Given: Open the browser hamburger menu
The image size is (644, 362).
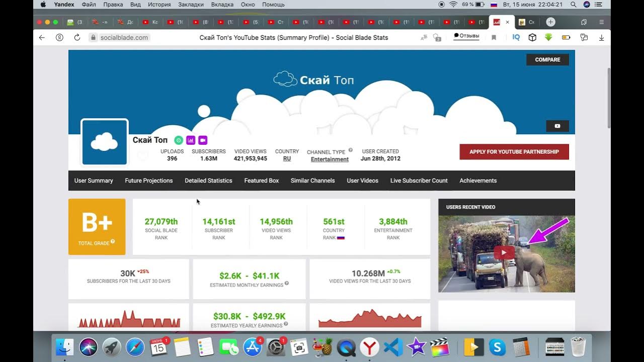Looking at the screenshot, I should point(602,22).
